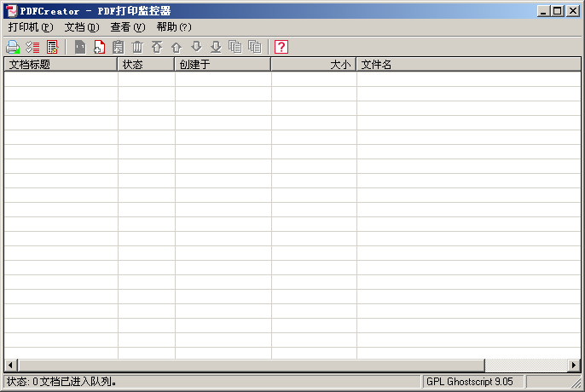This screenshot has height=392, width=585.
Task: Sort by the 文件名 column header
Action: pyautogui.click(x=469, y=65)
